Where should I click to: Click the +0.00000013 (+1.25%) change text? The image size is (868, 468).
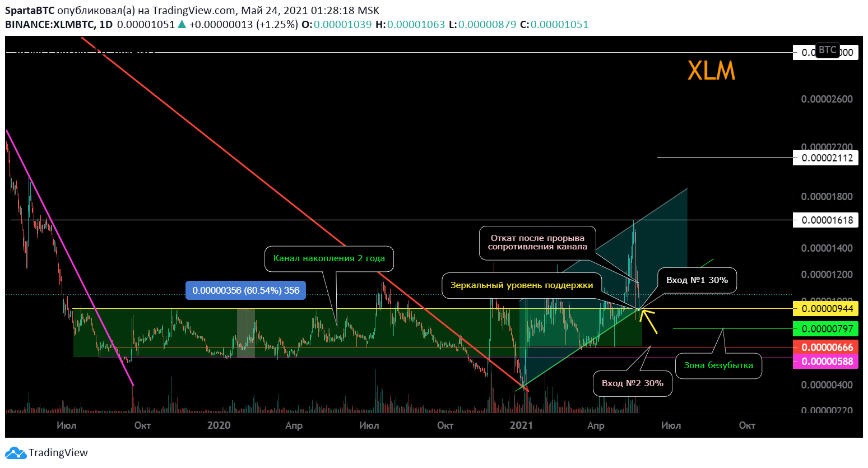pyautogui.click(x=244, y=24)
